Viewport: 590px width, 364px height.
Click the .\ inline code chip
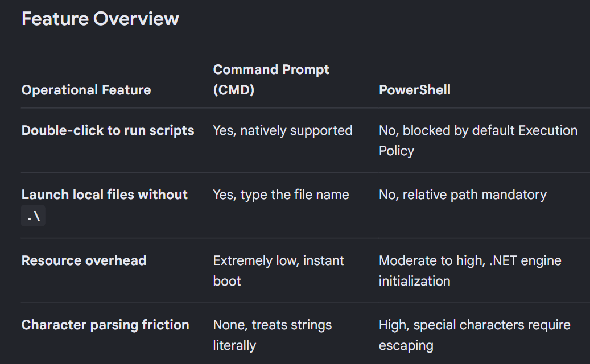point(33,216)
